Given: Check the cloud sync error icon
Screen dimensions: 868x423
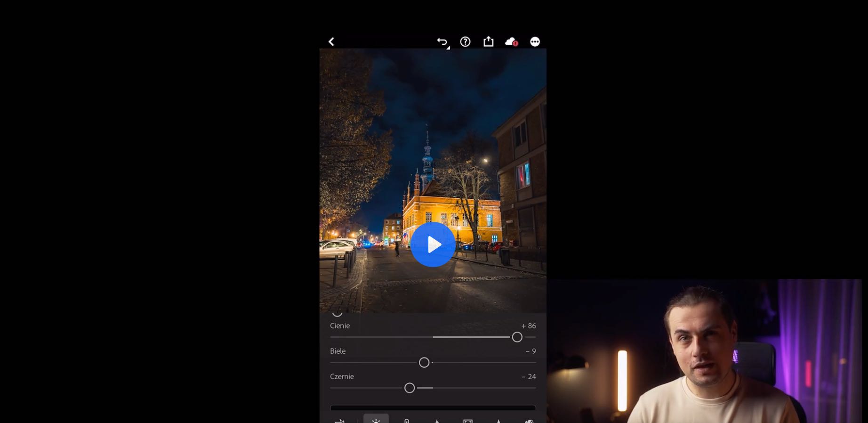Looking at the screenshot, I should 511,42.
